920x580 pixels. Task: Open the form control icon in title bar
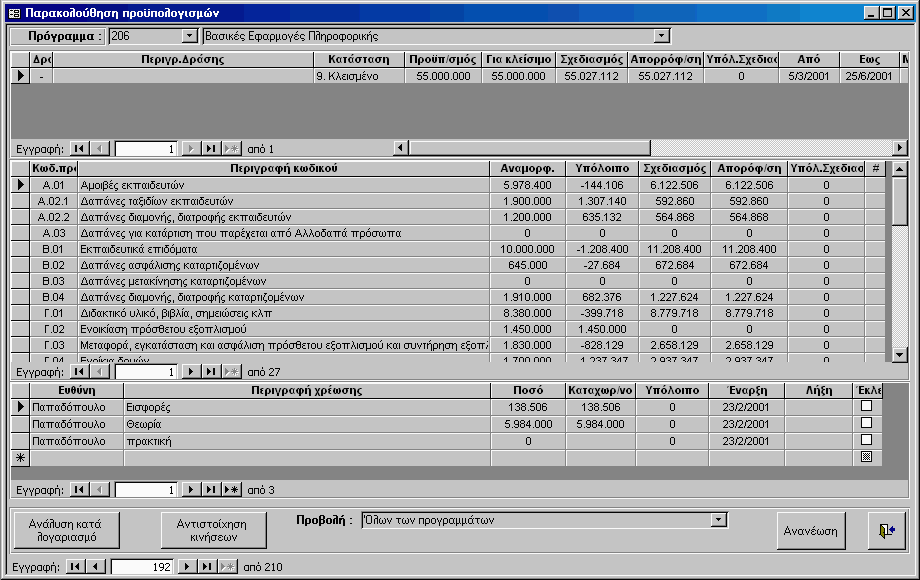click(x=13, y=13)
